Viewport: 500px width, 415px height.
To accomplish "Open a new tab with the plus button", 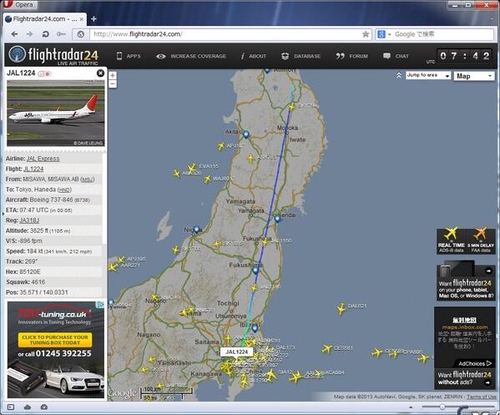I will (94, 19).
